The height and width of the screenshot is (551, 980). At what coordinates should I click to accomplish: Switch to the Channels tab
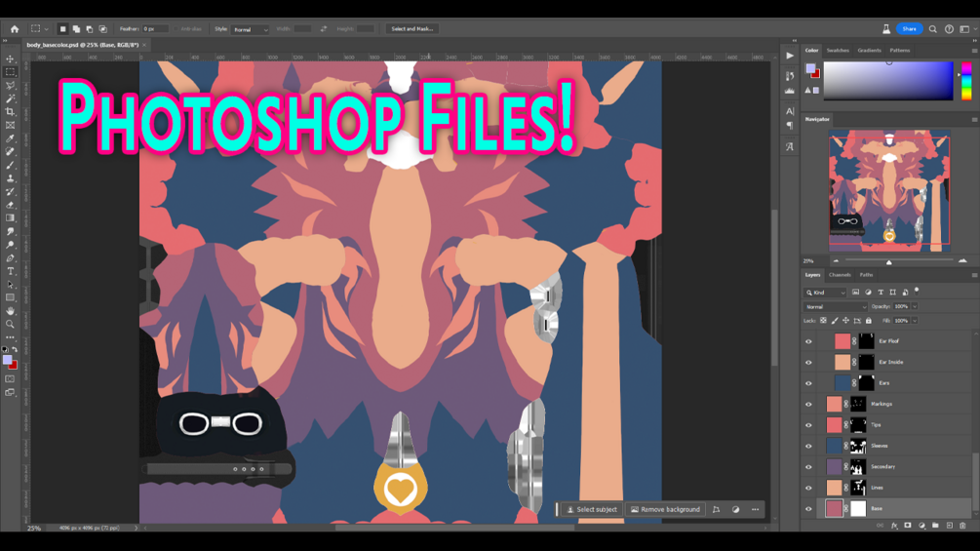click(840, 275)
